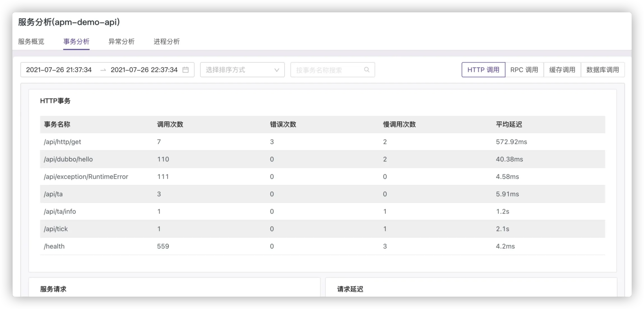This screenshot has height=309, width=644.
Task: Open the 进程分析 tab
Action: (x=167, y=42)
